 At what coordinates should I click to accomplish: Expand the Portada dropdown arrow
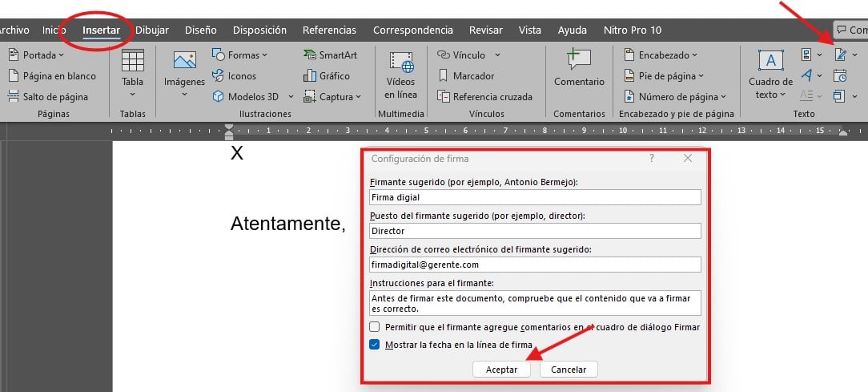61,55
